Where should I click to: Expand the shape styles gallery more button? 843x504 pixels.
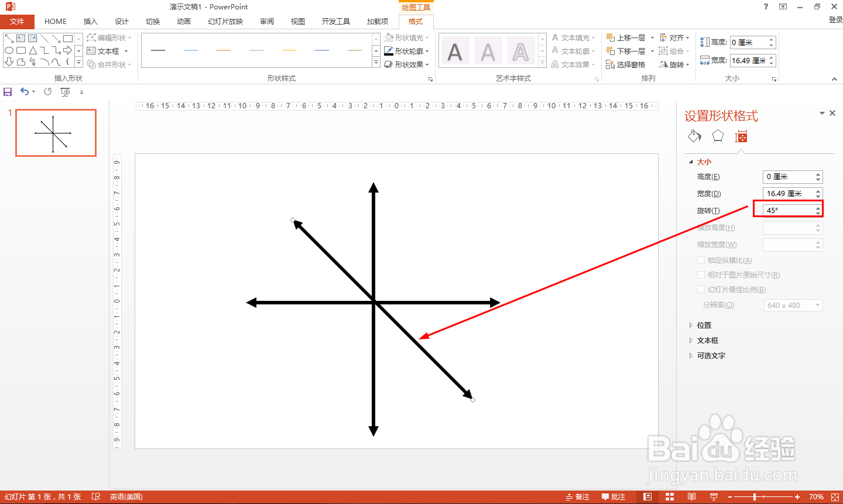point(376,62)
